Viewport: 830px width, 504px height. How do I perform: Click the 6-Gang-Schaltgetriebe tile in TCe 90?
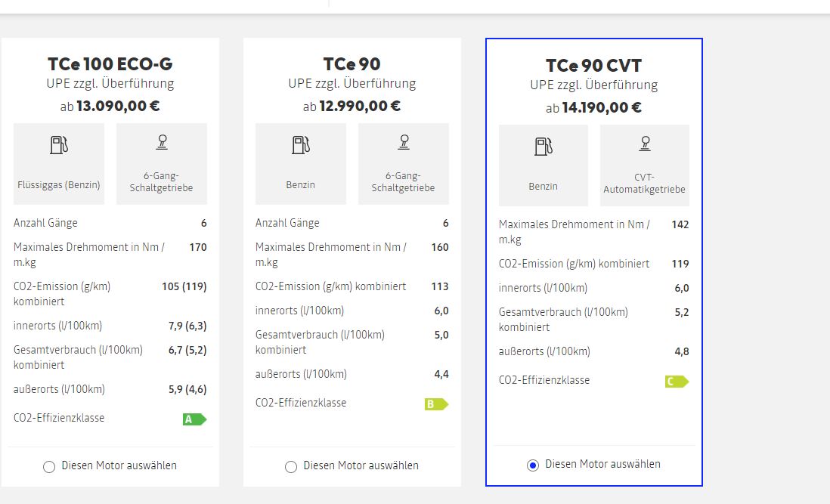click(404, 164)
